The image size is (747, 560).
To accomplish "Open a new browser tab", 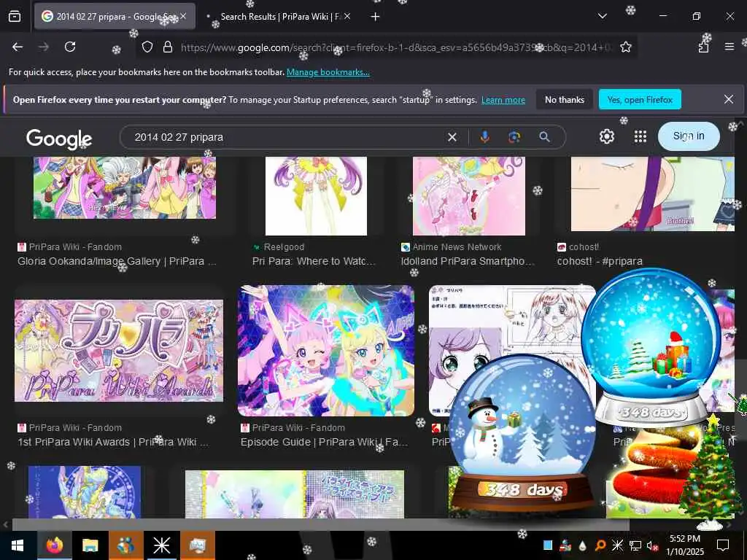I will (x=375, y=17).
